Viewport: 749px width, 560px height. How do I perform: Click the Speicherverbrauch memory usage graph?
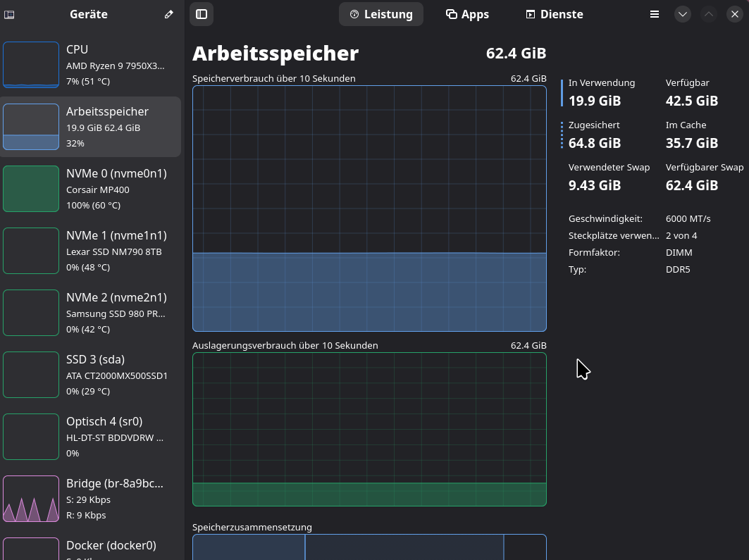[x=369, y=209]
